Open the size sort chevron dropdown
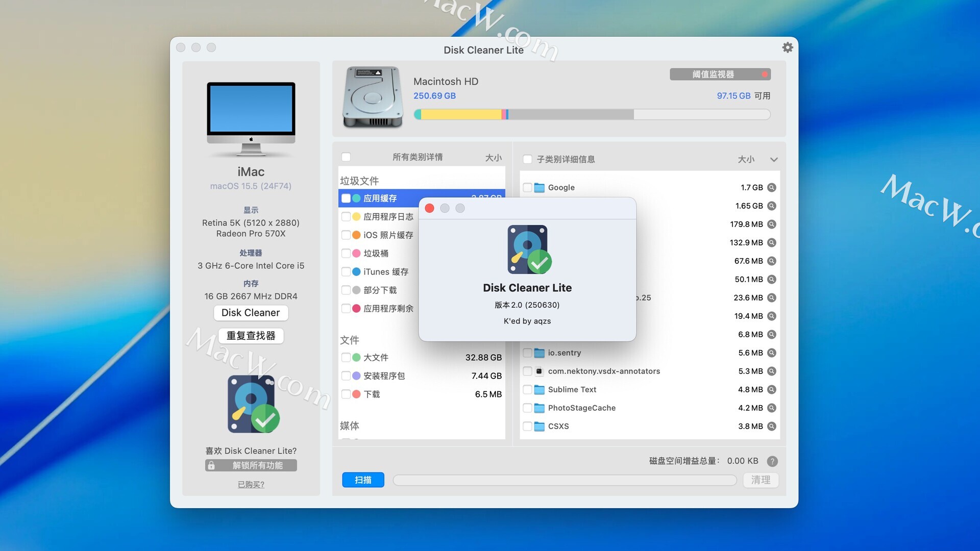Screen dimensions: 980x551 774,160
